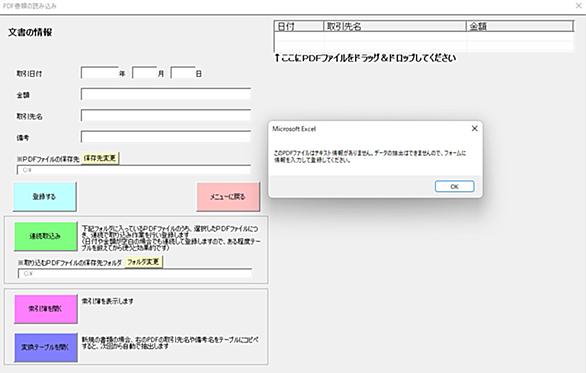This screenshot has width=586, height=373.
Task: Click the 備考 input field
Action: pos(166,137)
